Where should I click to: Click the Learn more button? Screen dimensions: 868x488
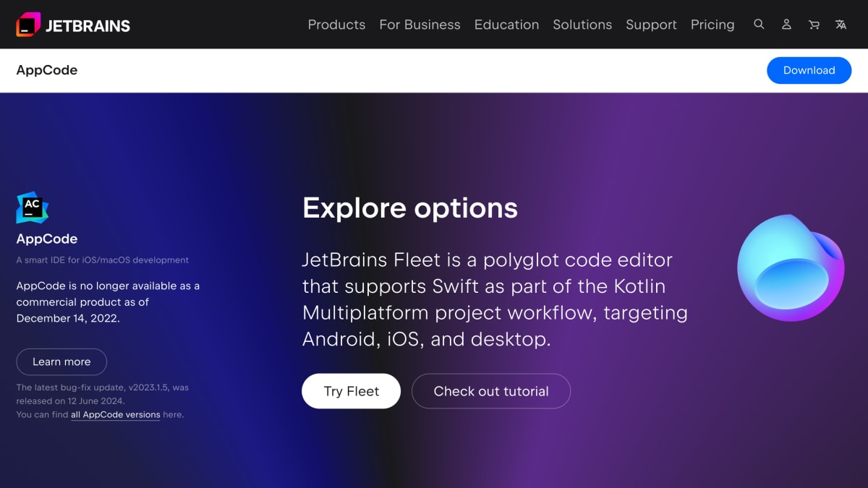click(x=61, y=361)
